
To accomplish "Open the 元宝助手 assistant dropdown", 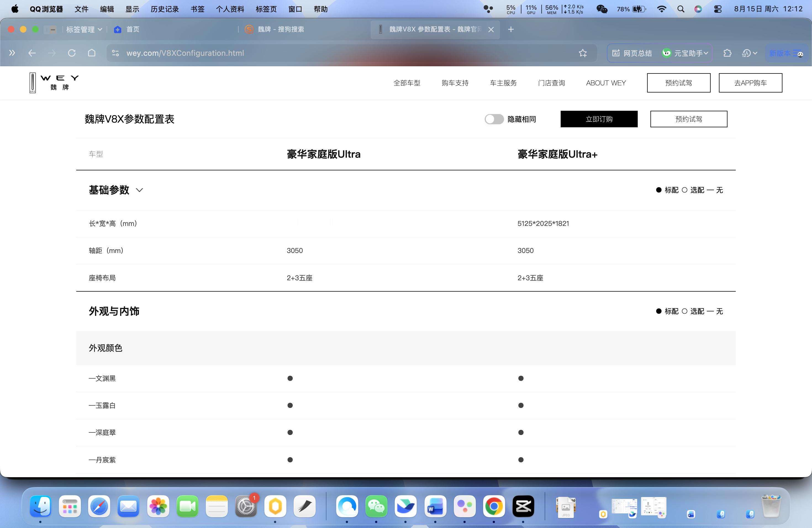I will click(686, 53).
